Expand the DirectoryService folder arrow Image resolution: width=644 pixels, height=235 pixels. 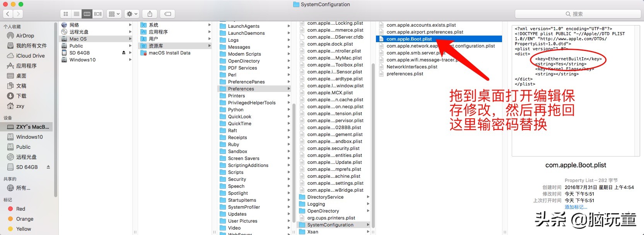pos(368,197)
